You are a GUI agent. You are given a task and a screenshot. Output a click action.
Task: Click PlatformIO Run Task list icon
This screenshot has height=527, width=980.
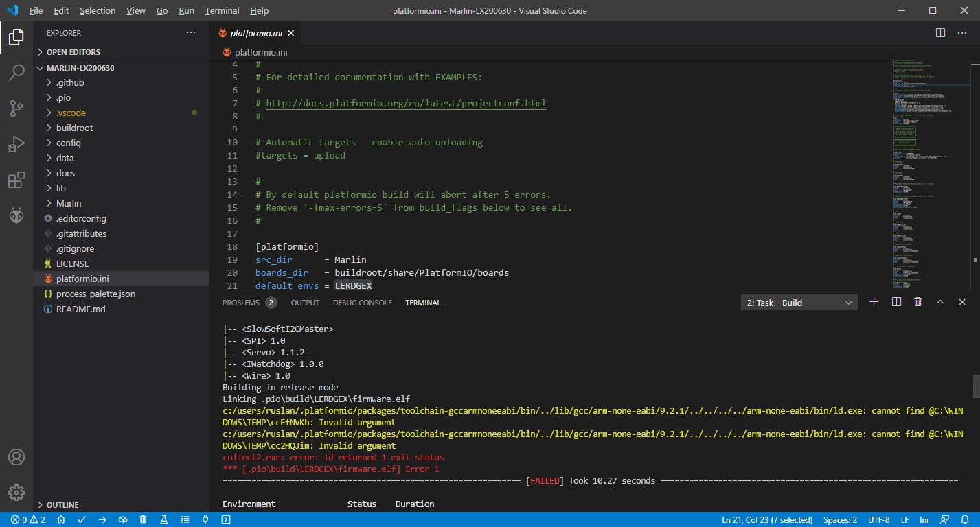tap(185, 520)
